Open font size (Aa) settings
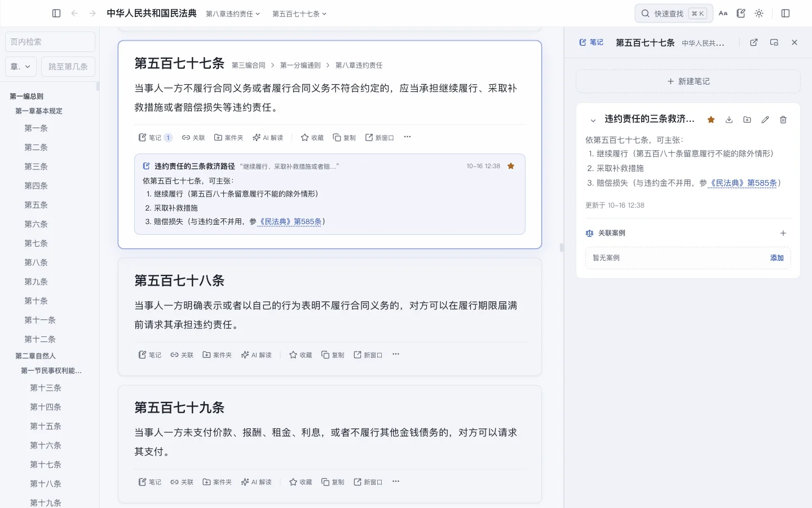 tap(723, 14)
